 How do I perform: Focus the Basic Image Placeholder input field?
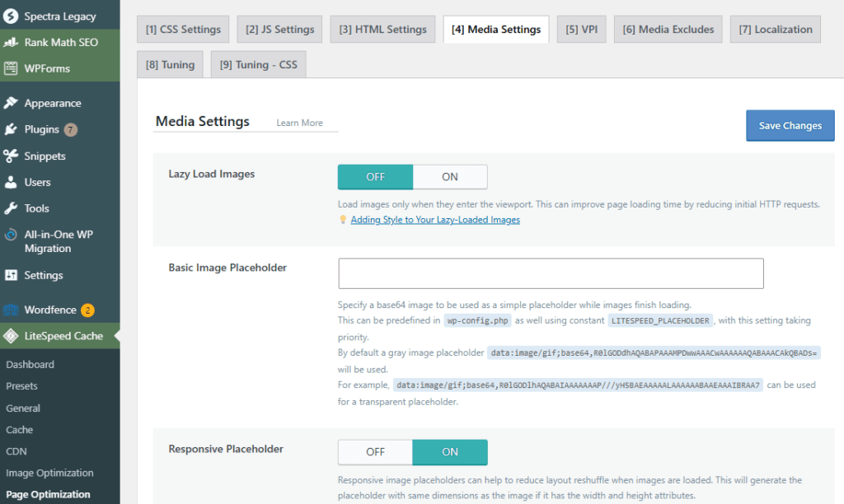tap(551, 273)
